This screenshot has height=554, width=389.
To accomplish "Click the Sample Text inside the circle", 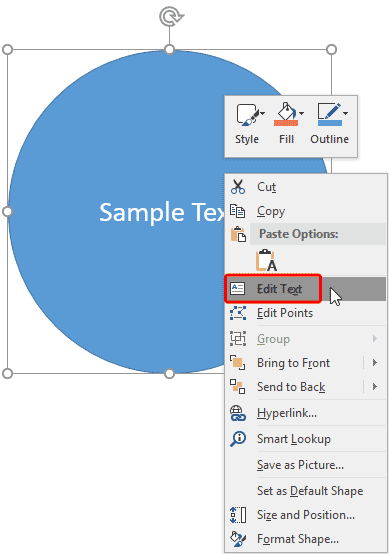I will [x=162, y=212].
